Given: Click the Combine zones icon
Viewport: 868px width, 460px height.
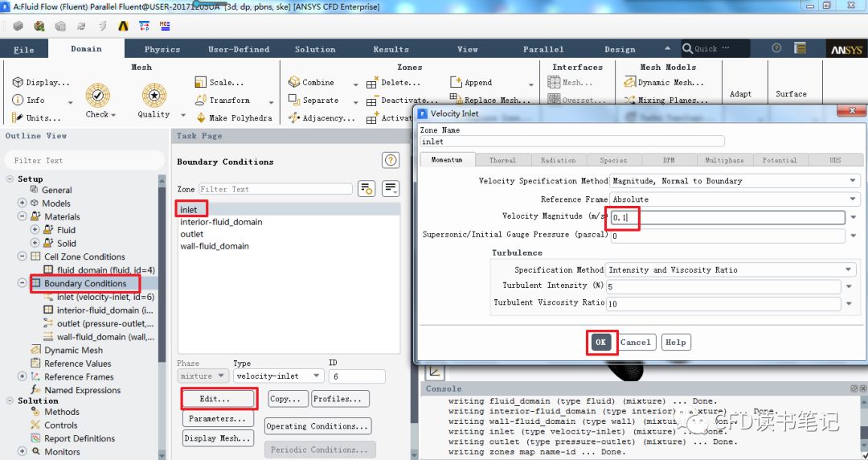Looking at the screenshot, I should [294, 82].
